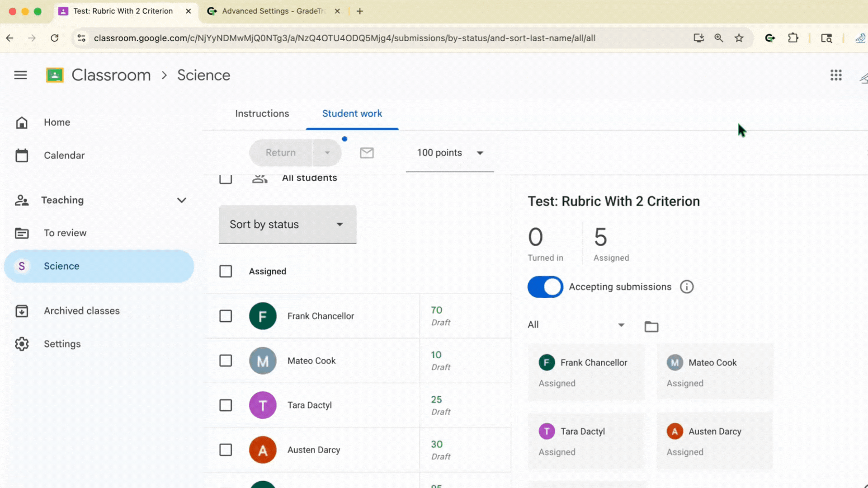This screenshot has height=488, width=868.
Task: Click the GradeTransferer extension icon
Action: (x=770, y=38)
